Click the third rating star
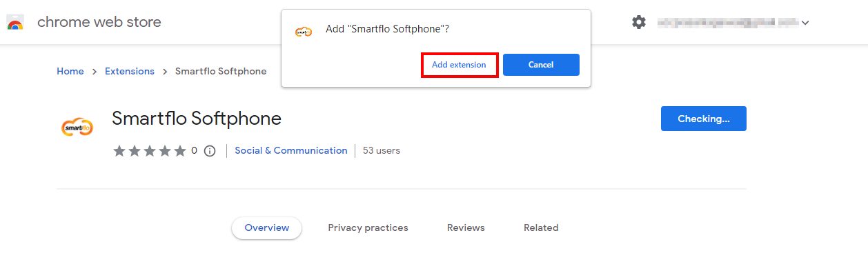Screen dimensions: 868x264 click(149, 151)
